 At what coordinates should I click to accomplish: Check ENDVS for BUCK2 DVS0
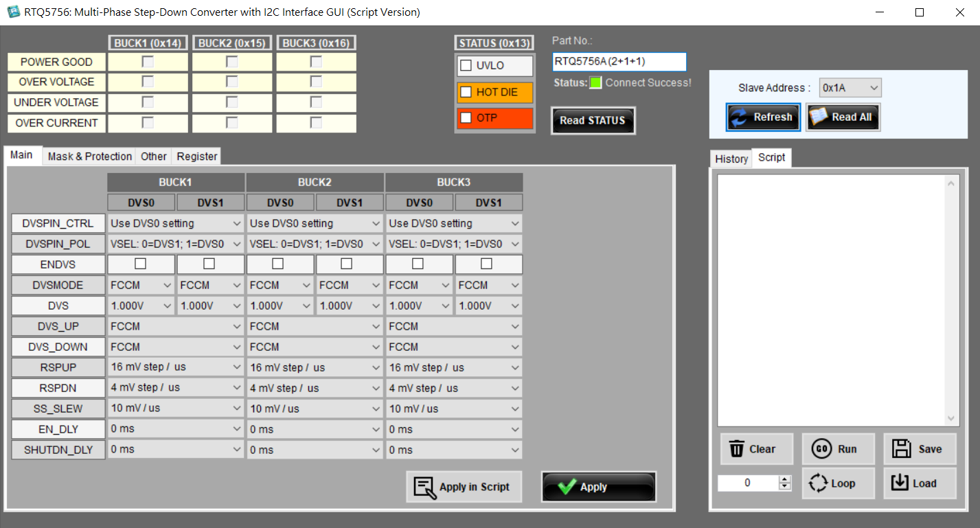coord(278,264)
